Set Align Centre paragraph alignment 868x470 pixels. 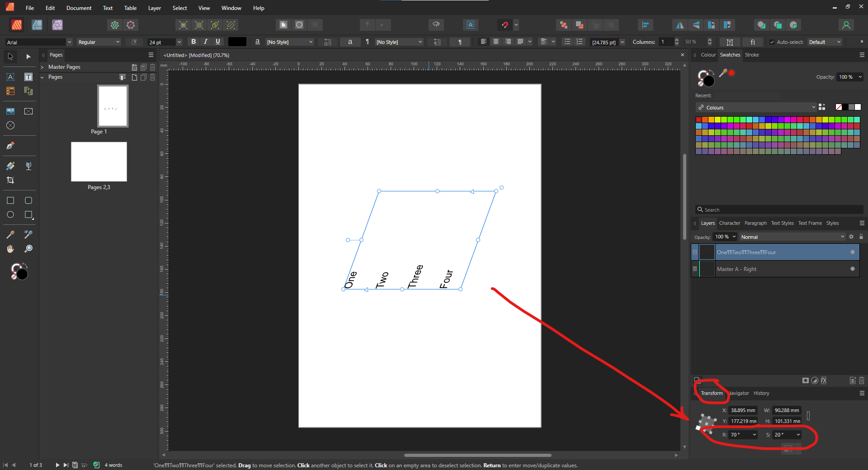pos(496,42)
